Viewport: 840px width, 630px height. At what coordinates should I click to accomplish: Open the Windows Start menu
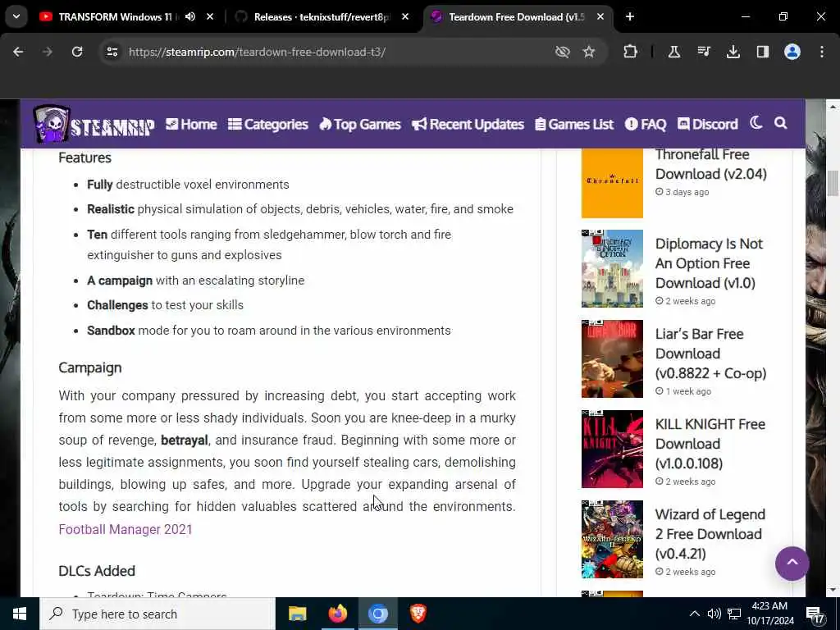pos(20,614)
